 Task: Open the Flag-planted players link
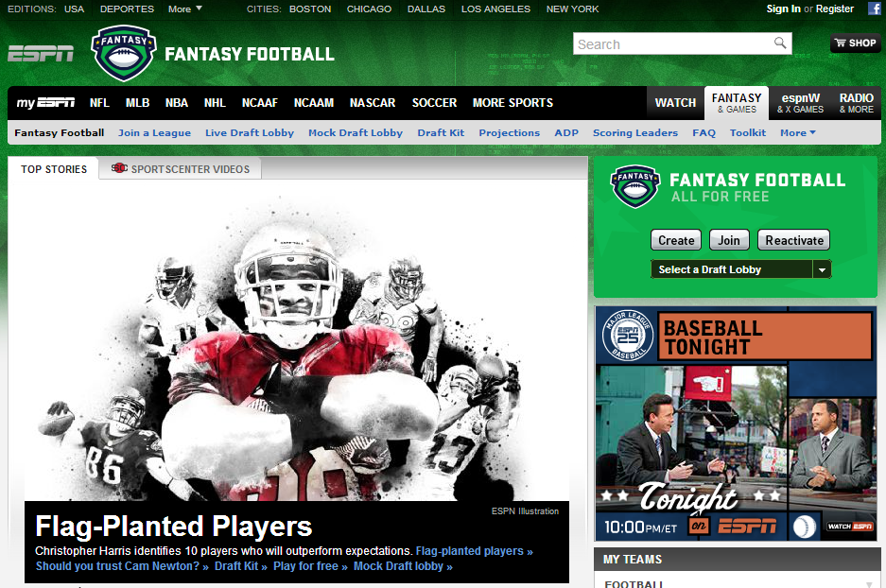(474, 551)
